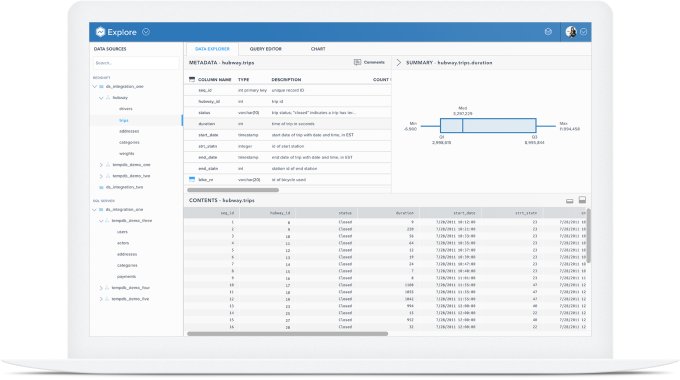Select the drivers table in hubway
Screen dimensions: 680x380
(126, 109)
